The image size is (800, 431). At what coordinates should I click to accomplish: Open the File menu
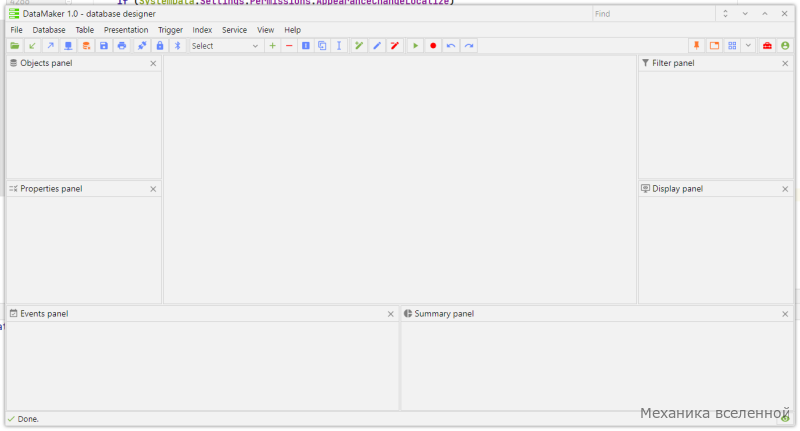[16, 30]
